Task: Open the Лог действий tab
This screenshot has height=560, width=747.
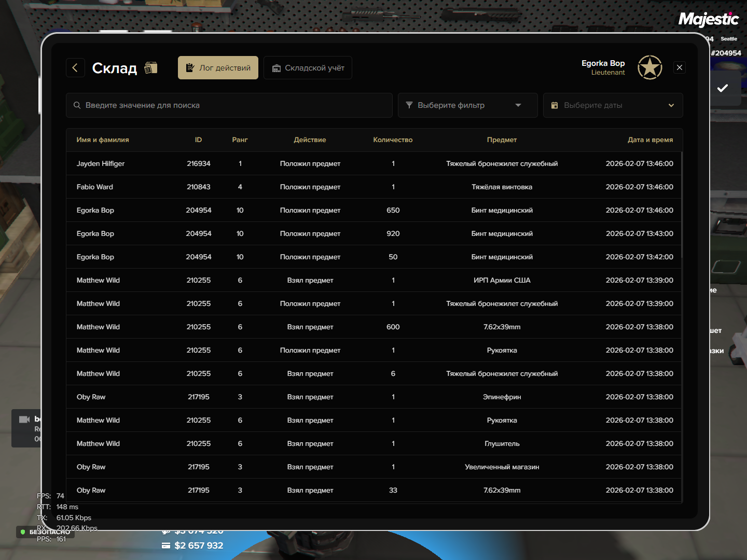Action: point(218,68)
